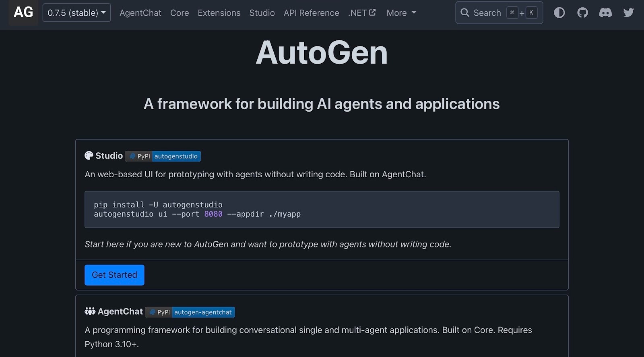Viewport: 644px width, 357px height.
Task: Click the PyPi autogenstudio badge
Action: [x=163, y=156]
